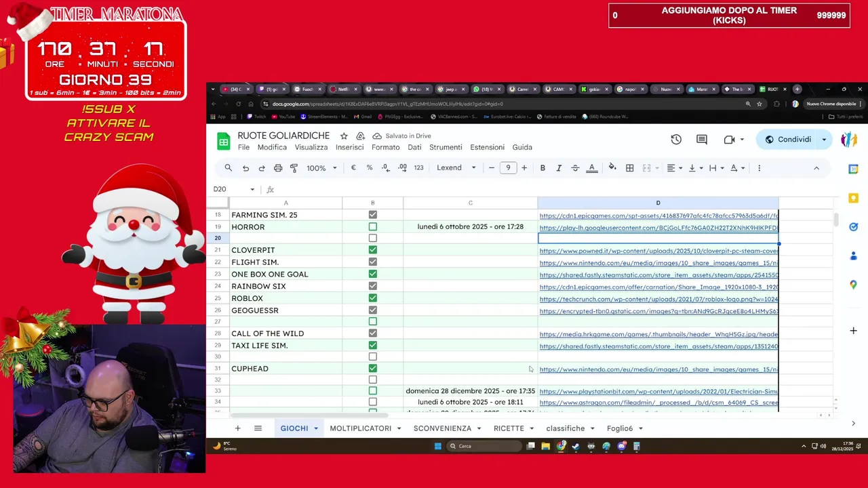
Task: Print the spreadsheet via printer icon
Action: [278, 168]
